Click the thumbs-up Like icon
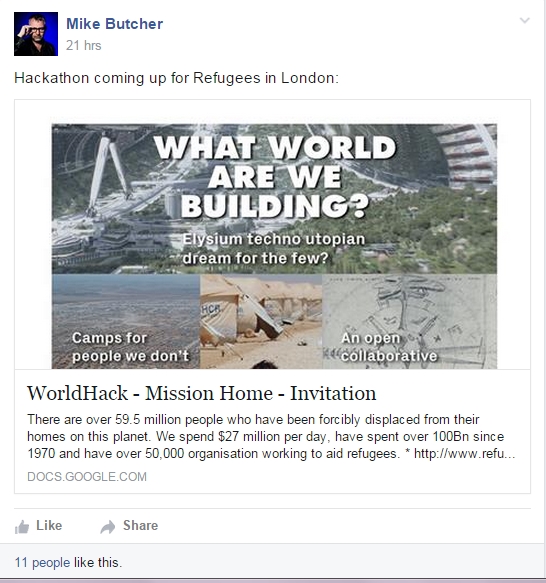The width and height of the screenshot is (546, 583). click(22, 526)
